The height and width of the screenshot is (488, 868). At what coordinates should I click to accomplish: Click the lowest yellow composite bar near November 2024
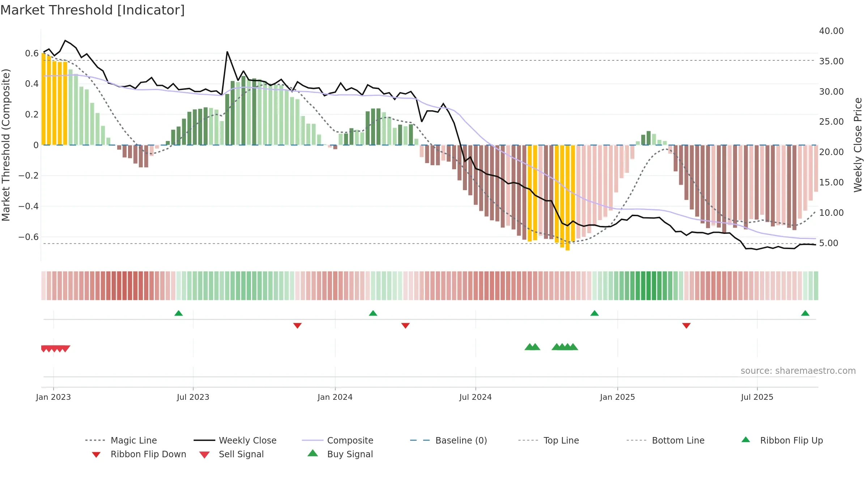coord(567,198)
